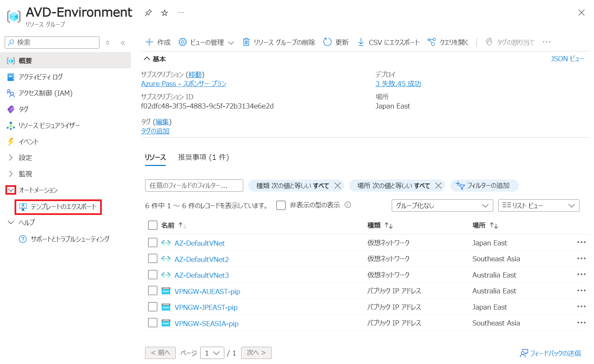Sort resources by 名前 column
This screenshot has width=594, height=364.
click(174, 225)
